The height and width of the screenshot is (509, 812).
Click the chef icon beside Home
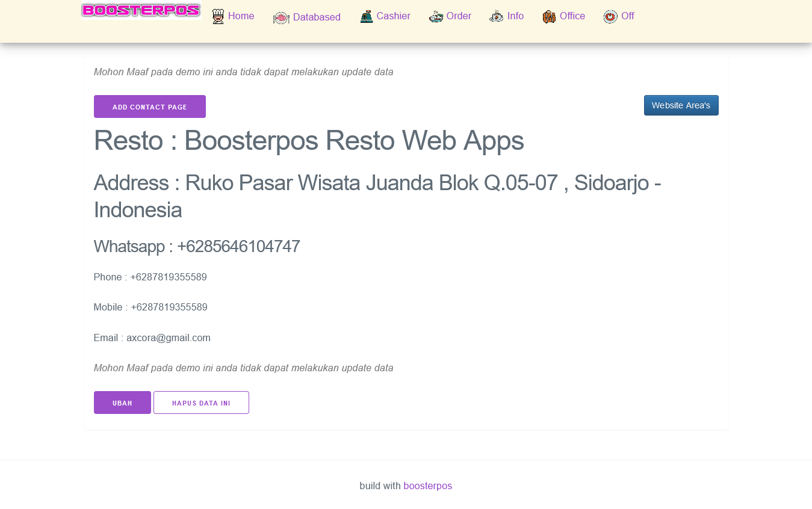[218, 17]
